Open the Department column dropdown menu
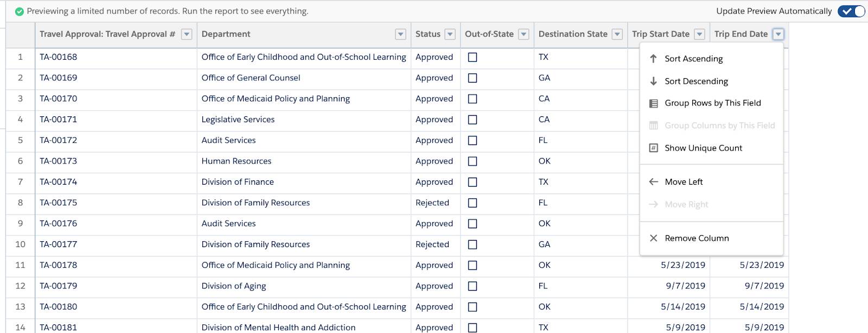This screenshot has width=868, height=333. click(400, 34)
